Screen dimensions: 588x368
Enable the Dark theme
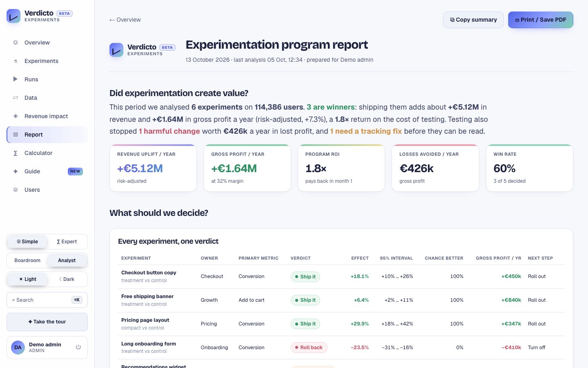tap(67, 279)
